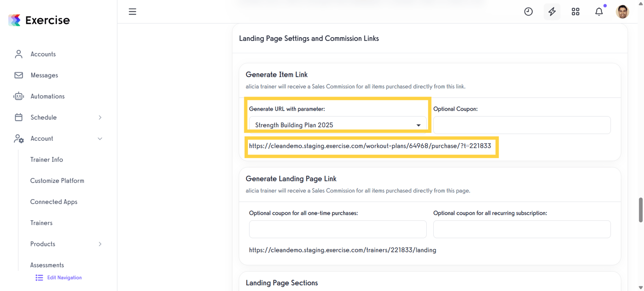
Task: Click the Edit Navigation list icon
Action: coord(39,277)
